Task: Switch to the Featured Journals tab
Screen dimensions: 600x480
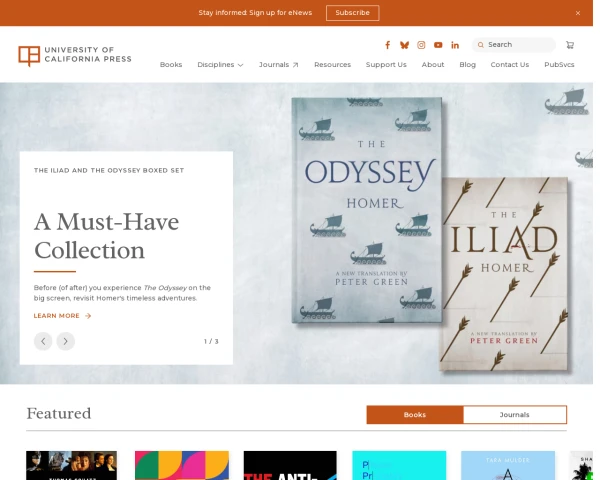Action: [515, 415]
